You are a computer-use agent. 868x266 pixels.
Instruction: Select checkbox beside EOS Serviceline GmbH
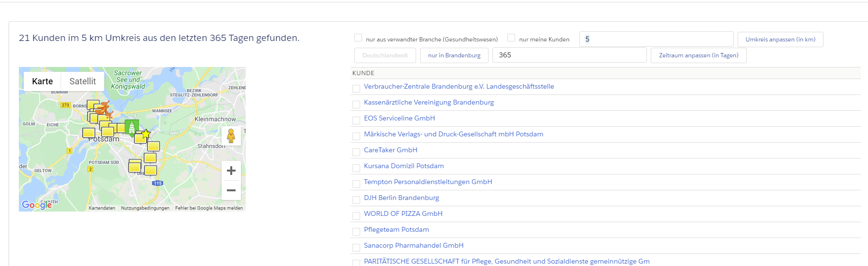pos(356,120)
